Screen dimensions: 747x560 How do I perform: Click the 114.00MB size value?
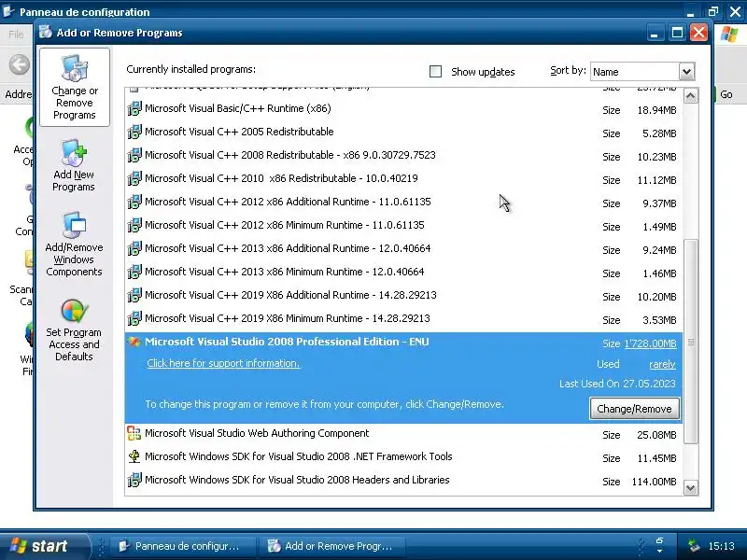click(x=655, y=482)
